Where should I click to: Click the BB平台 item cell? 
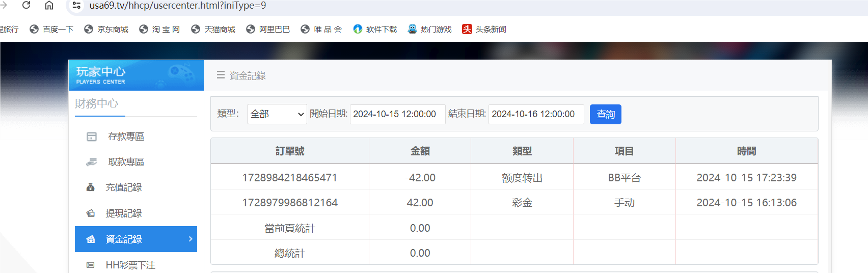[625, 178]
